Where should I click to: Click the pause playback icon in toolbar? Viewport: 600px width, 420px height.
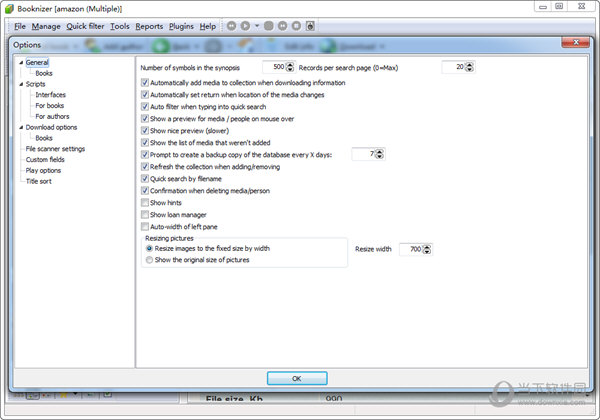pyautogui.click(x=282, y=26)
